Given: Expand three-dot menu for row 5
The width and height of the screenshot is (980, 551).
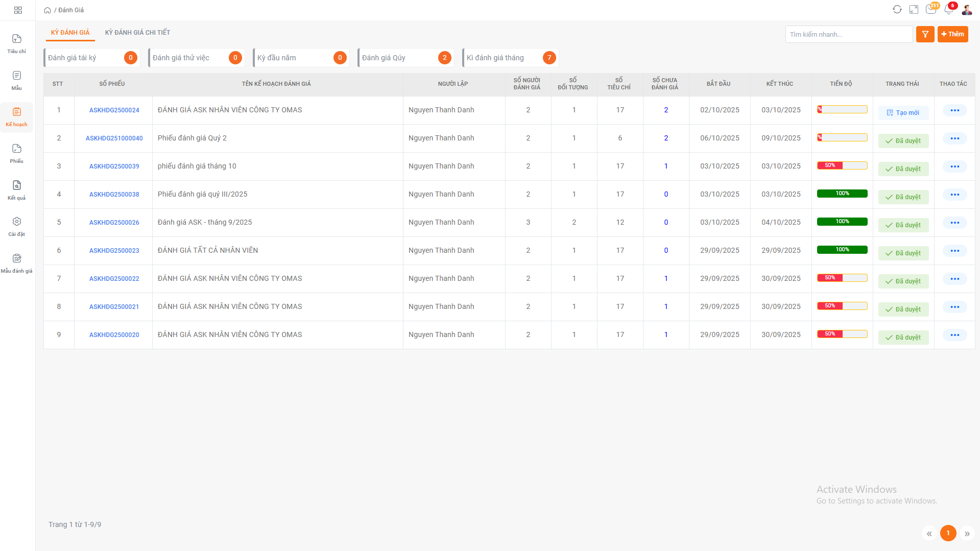Looking at the screenshot, I should click(954, 223).
